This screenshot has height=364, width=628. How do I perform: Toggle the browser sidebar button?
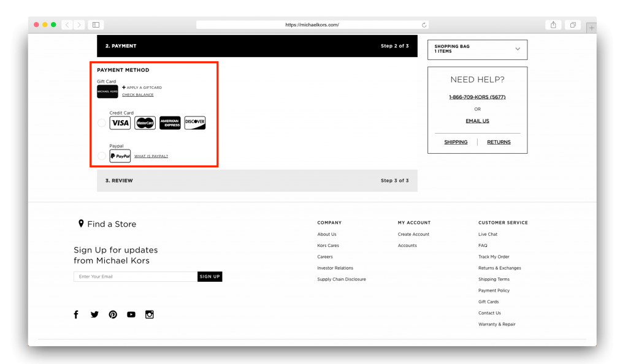[96, 25]
